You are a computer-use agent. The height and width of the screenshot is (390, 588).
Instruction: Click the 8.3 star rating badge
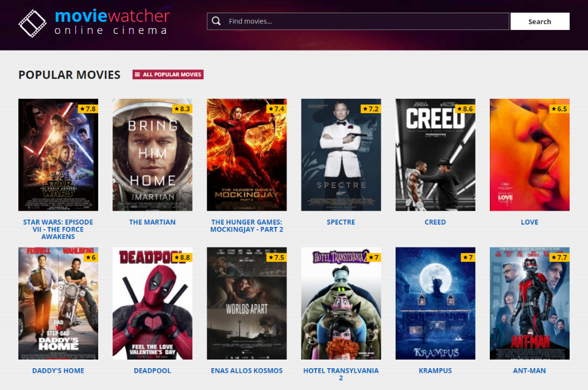tap(182, 109)
